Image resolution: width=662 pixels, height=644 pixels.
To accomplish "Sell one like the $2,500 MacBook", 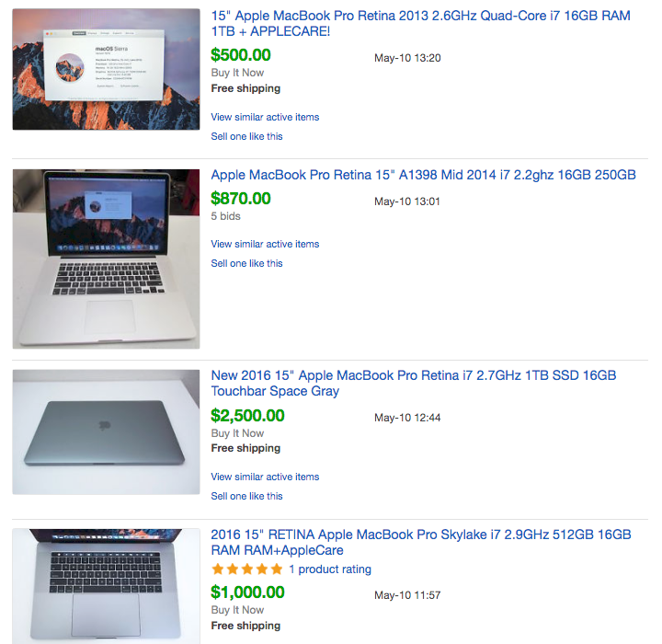I will point(246,496).
